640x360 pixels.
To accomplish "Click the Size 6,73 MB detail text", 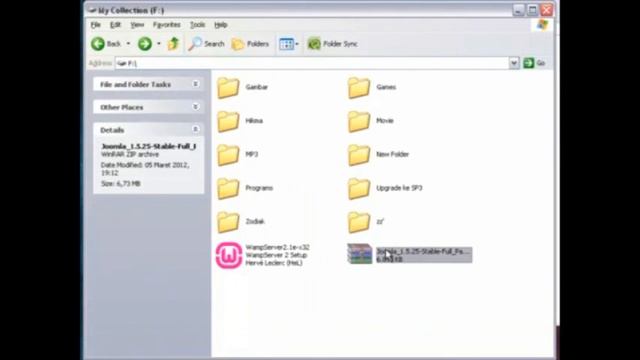I will 120,184.
